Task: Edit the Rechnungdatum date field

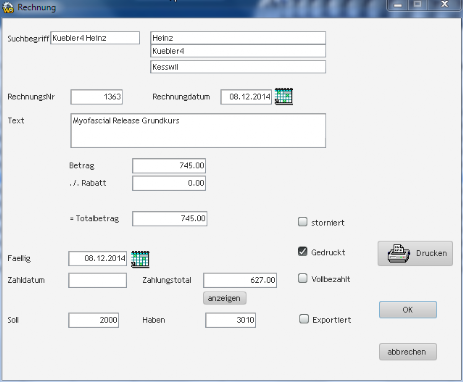Action: click(x=246, y=97)
